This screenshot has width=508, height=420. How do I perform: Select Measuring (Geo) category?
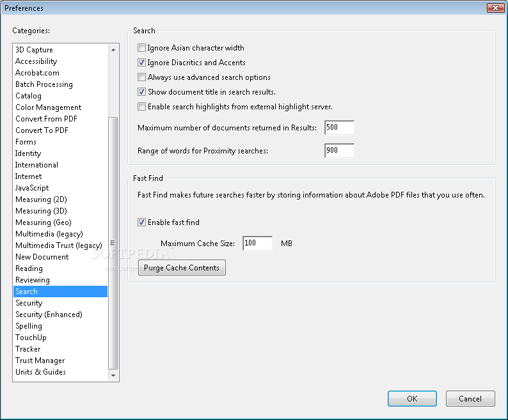pyautogui.click(x=60, y=222)
